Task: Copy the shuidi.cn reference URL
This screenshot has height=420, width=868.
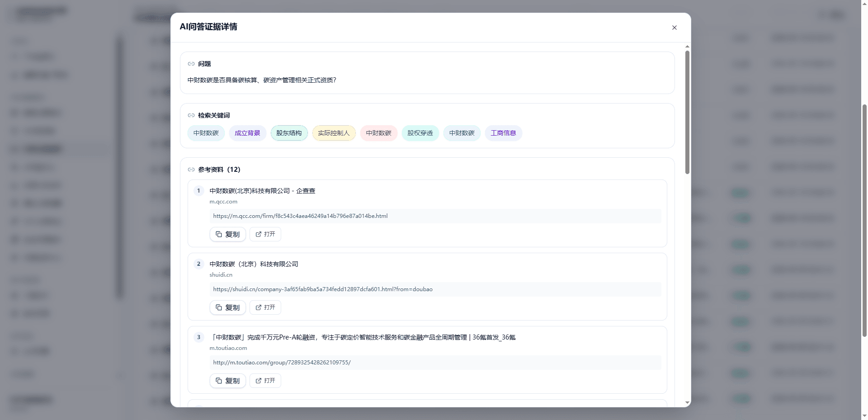Action: [227, 307]
